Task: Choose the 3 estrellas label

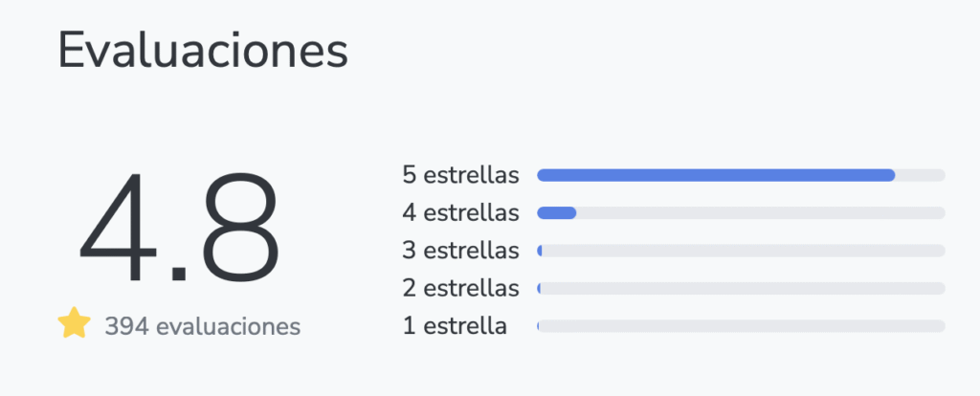Action: [460, 251]
